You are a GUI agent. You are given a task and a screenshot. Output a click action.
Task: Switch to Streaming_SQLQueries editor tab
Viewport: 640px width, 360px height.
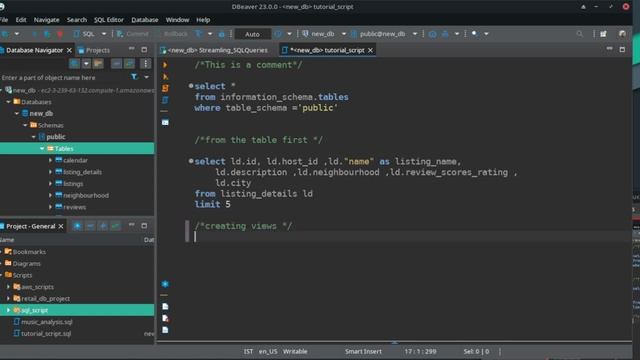(x=215, y=50)
